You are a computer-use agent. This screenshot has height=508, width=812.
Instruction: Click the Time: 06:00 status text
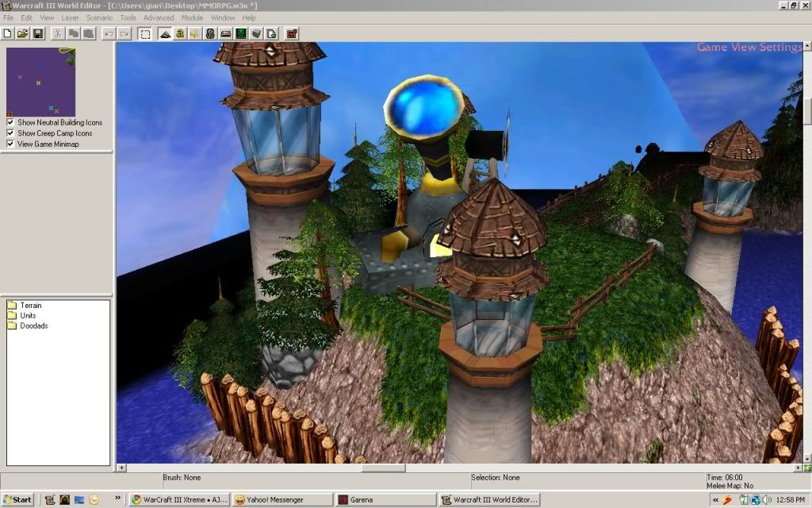point(725,477)
